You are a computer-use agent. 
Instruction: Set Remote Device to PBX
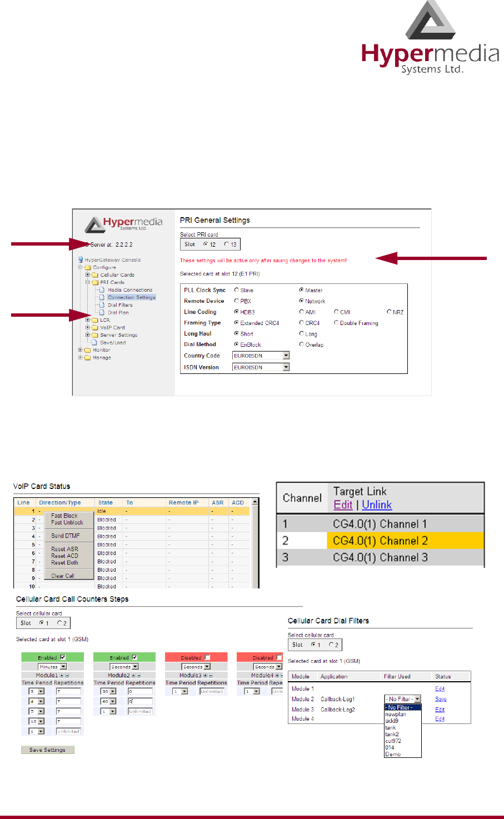[x=237, y=301]
